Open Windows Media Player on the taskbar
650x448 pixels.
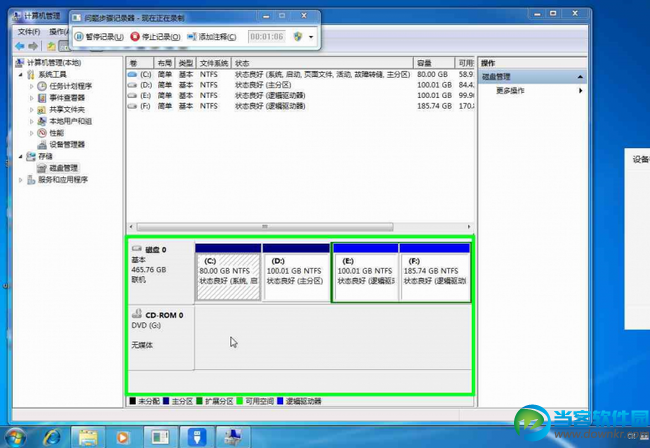(123, 438)
